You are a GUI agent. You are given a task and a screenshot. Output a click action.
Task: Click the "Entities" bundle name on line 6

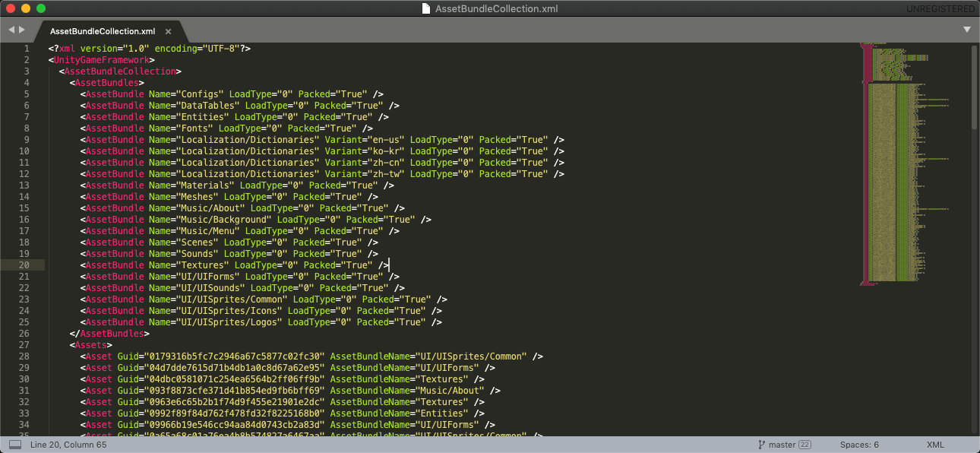(x=202, y=117)
